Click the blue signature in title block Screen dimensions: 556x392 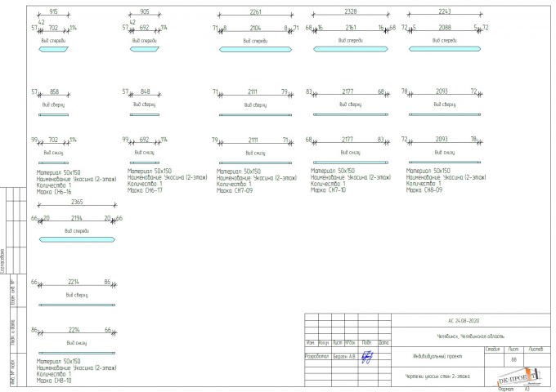[367, 357]
